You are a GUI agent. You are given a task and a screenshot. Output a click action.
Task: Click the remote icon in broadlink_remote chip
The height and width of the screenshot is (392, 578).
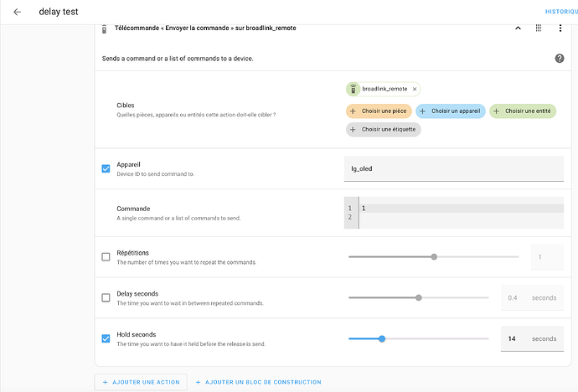[354, 89]
